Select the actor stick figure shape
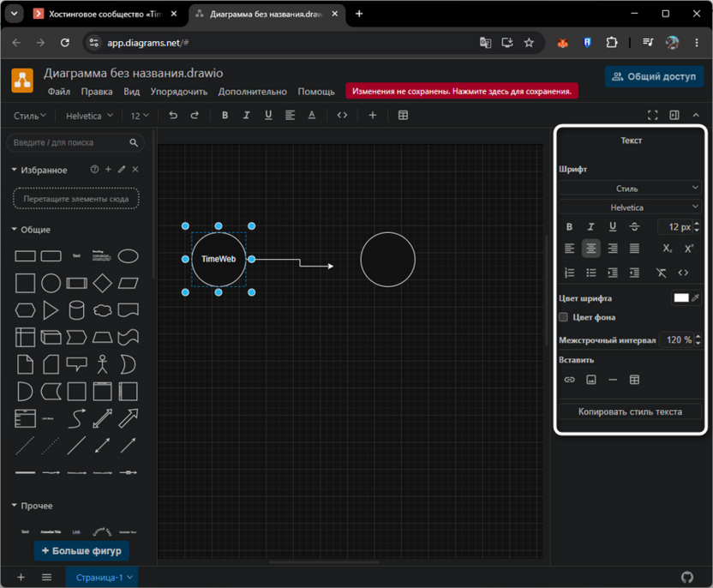The height and width of the screenshot is (588, 713). pos(102,364)
